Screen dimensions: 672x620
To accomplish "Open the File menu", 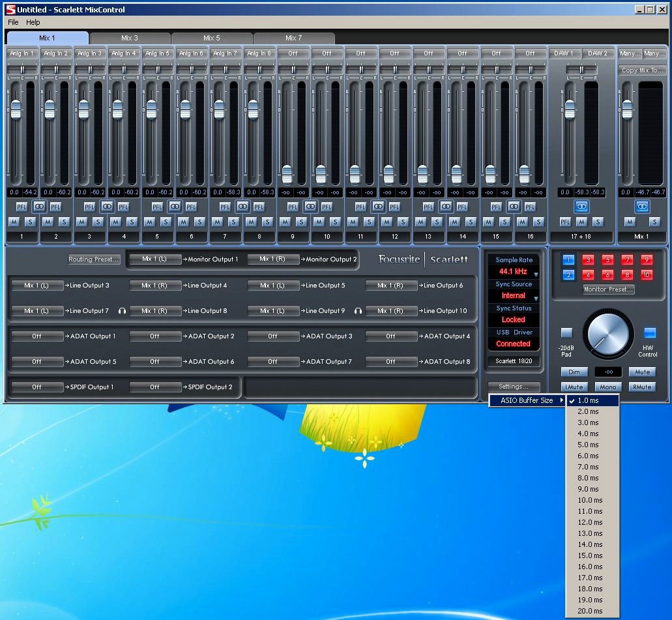I will point(12,22).
